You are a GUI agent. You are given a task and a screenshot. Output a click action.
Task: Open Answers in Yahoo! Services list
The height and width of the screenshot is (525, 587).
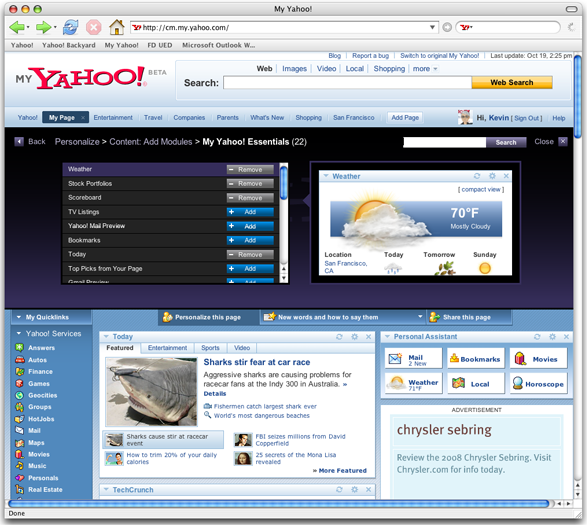click(x=41, y=348)
